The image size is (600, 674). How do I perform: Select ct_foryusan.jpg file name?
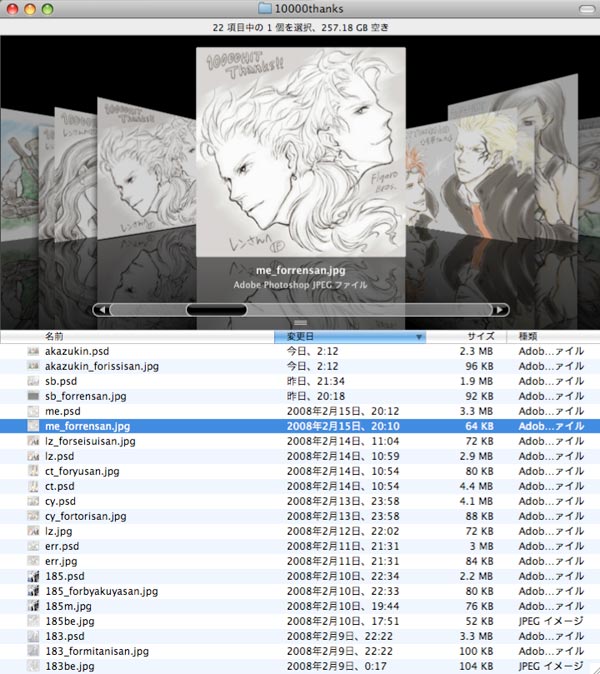pyautogui.click(x=82, y=472)
